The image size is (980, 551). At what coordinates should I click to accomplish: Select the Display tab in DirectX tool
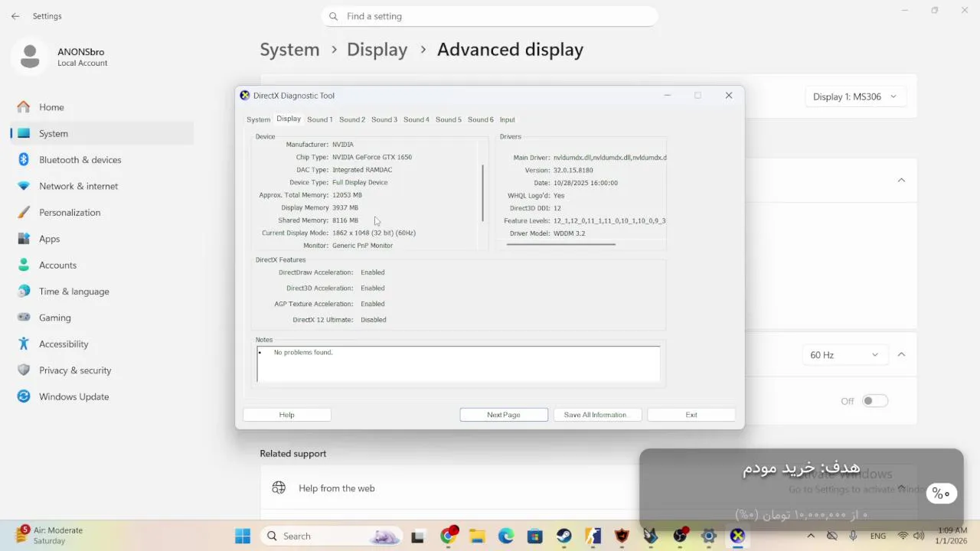coord(289,119)
